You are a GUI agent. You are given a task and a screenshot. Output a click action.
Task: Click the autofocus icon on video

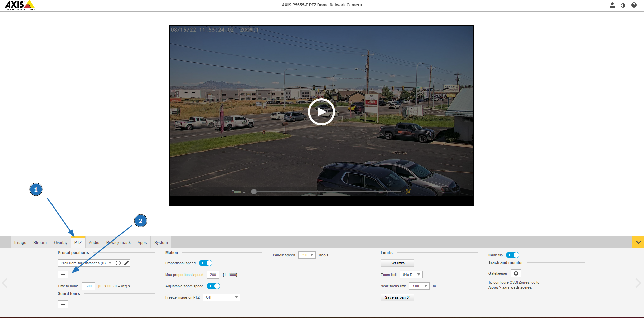coord(409,192)
